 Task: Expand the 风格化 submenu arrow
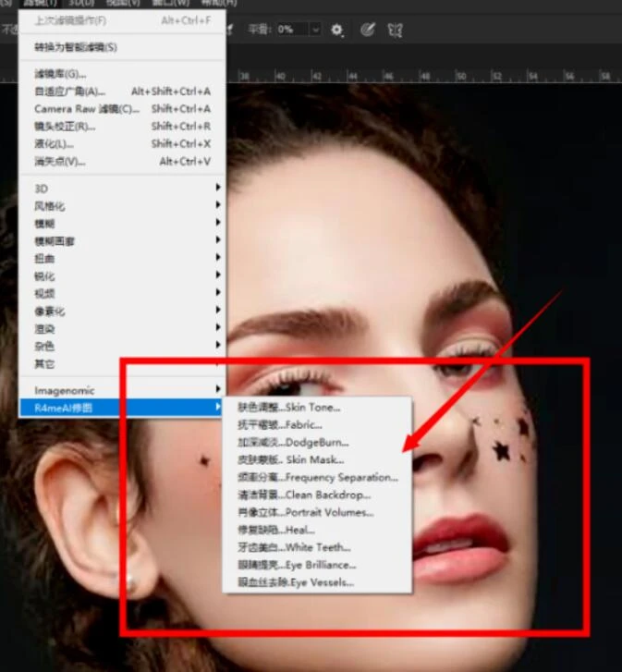coord(218,205)
